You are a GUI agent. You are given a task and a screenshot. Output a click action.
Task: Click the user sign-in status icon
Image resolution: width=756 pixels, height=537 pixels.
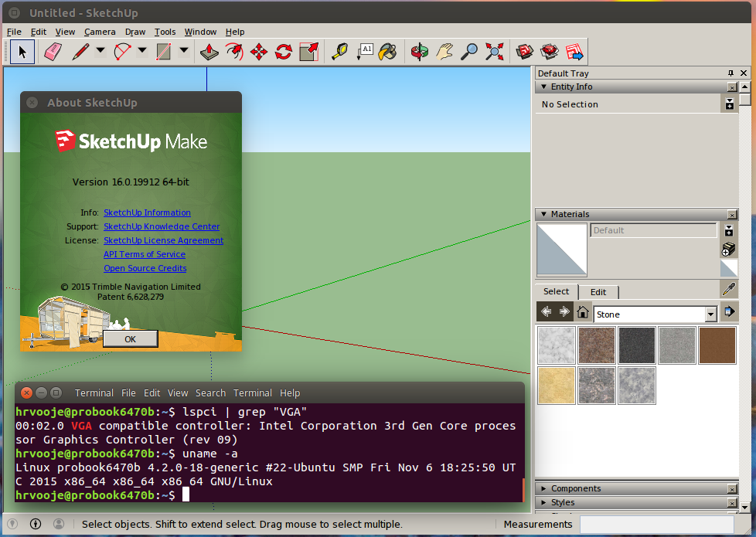tap(58, 524)
